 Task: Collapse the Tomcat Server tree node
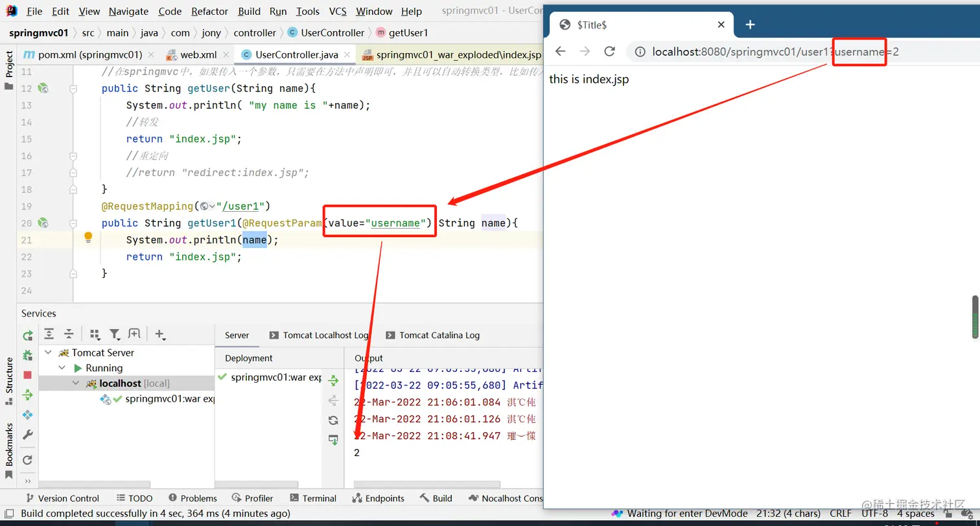point(49,352)
